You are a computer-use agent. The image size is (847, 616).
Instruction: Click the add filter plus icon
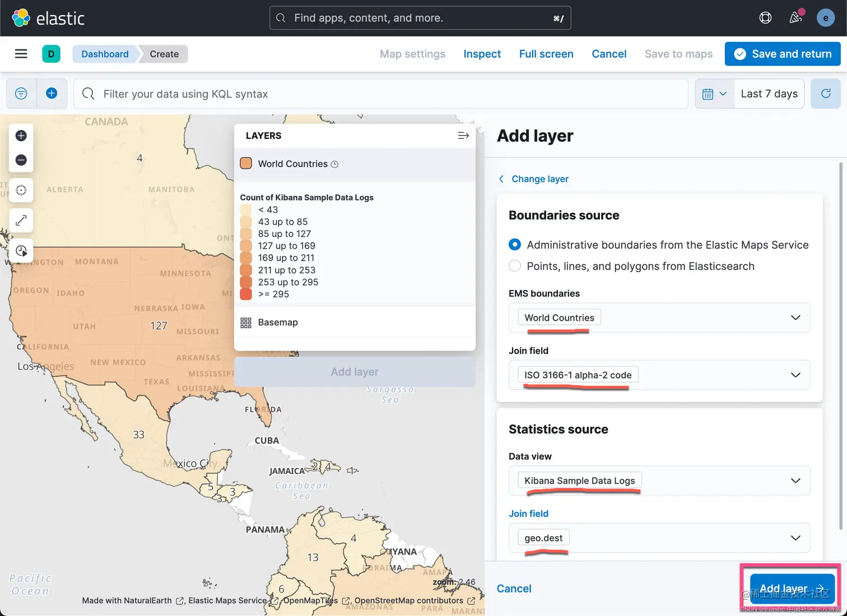click(x=52, y=94)
